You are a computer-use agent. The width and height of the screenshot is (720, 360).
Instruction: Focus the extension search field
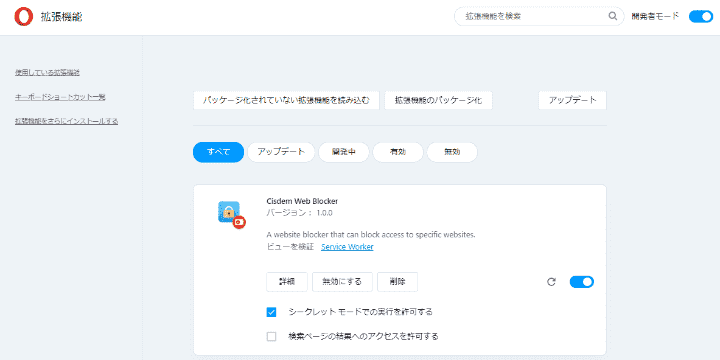tap(539, 17)
